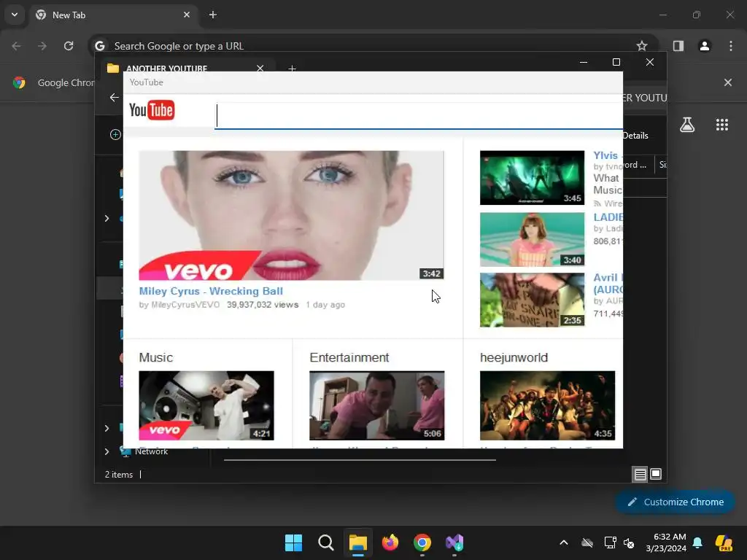Viewport: 747px width, 560px height.
Task: Play the Music section video (4:21)
Action: (x=206, y=405)
